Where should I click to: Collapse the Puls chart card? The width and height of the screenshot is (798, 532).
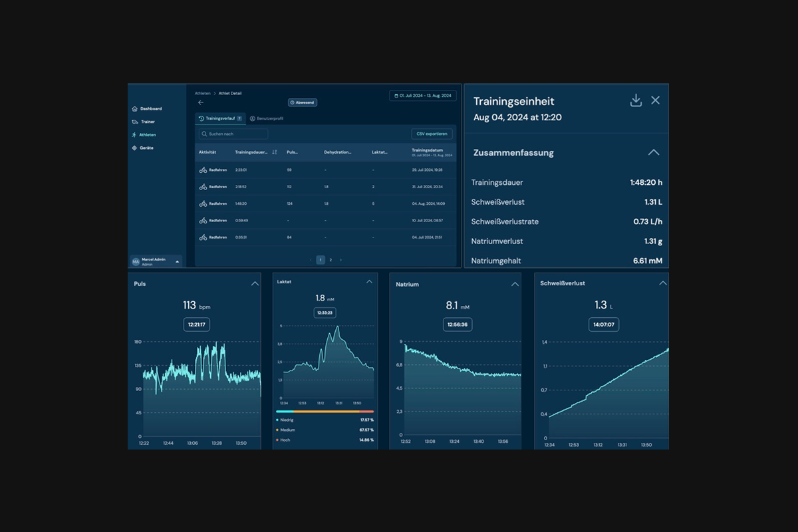point(255,283)
